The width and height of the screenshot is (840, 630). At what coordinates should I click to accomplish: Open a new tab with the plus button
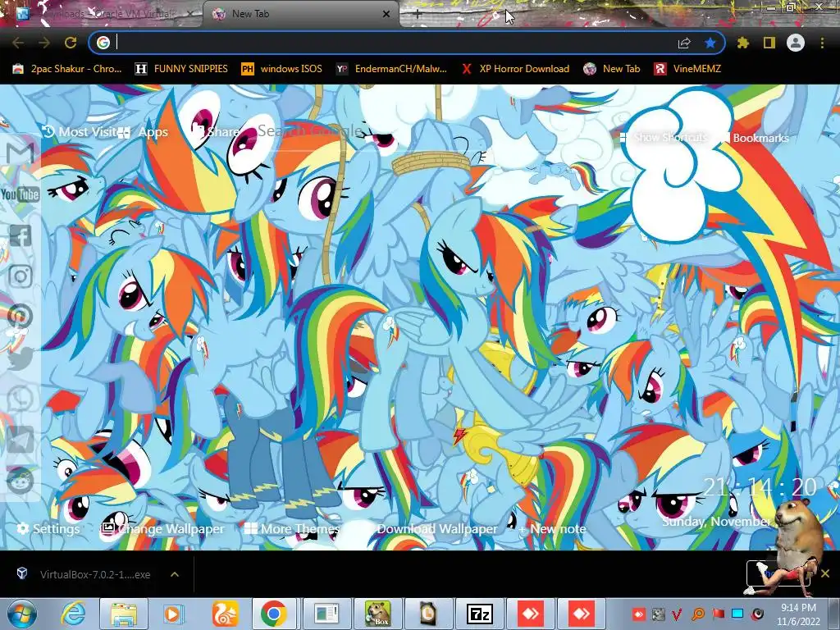point(418,15)
